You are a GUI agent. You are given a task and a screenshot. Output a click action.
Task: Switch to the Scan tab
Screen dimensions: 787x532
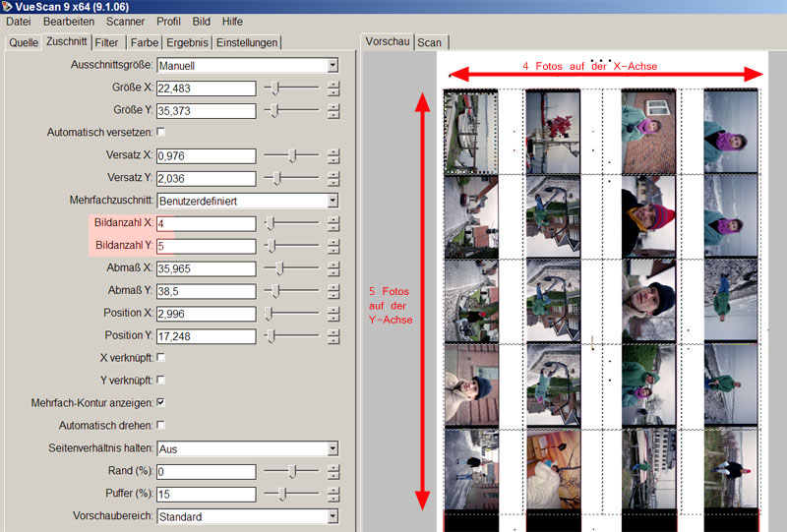tap(429, 42)
